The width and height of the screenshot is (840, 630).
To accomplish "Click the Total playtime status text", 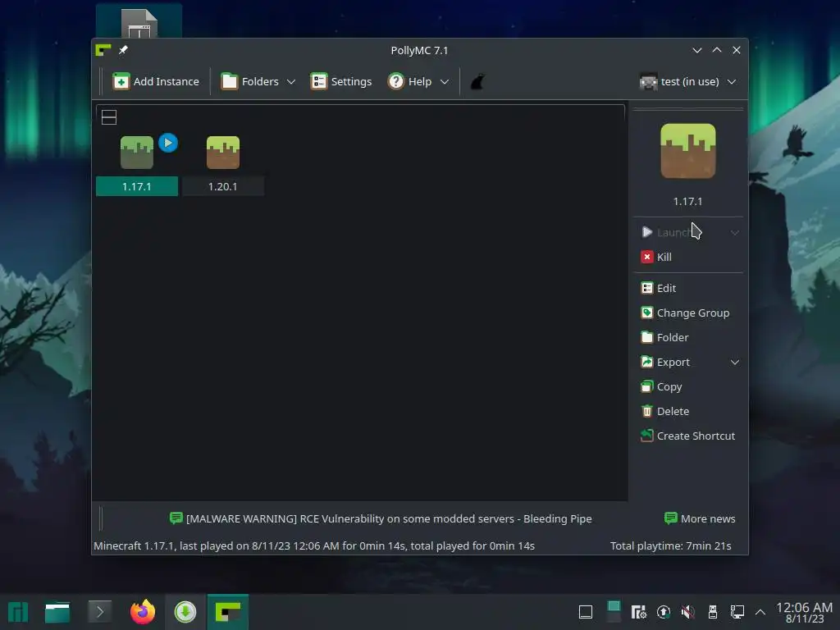I will (671, 546).
